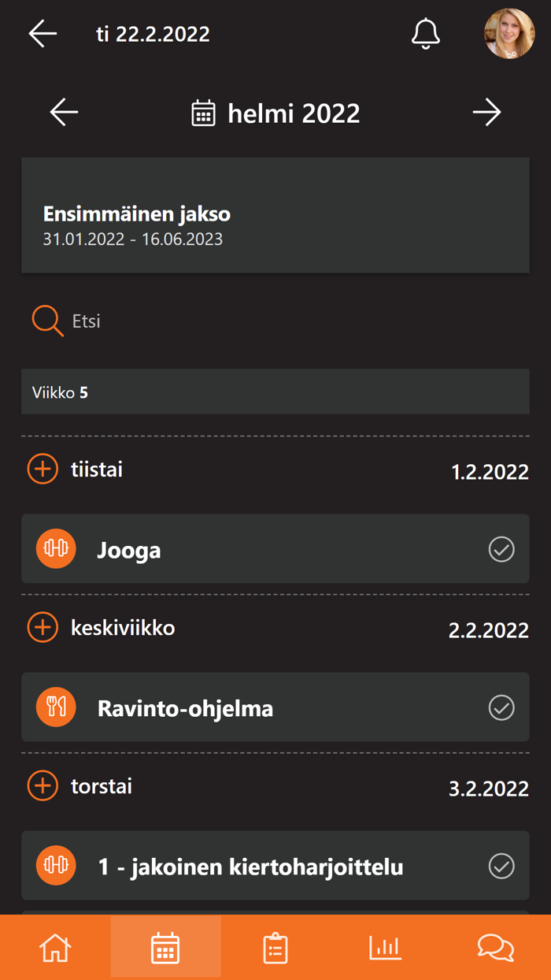Image resolution: width=551 pixels, height=980 pixels.
Task: Add an entry to tiistai
Action: click(x=43, y=470)
